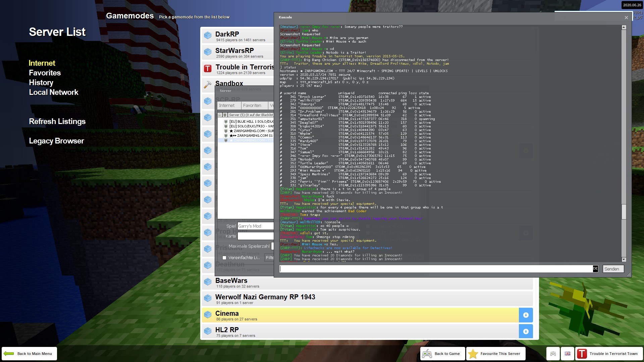Open the small controller games button
The width and height of the screenshot is (644, 362).
click(x=553, y=354)
